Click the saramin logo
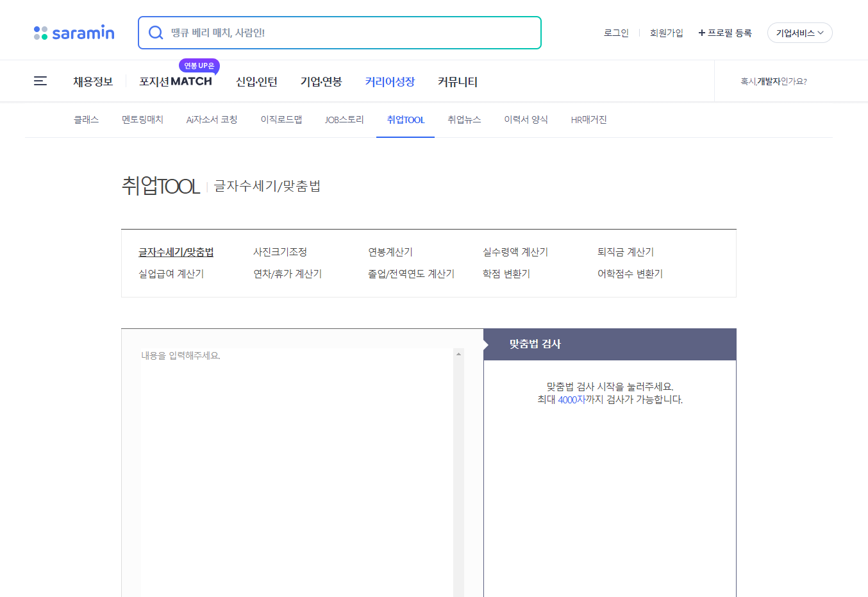This screenshot has width=868, height=597. (x=74, y=32)
